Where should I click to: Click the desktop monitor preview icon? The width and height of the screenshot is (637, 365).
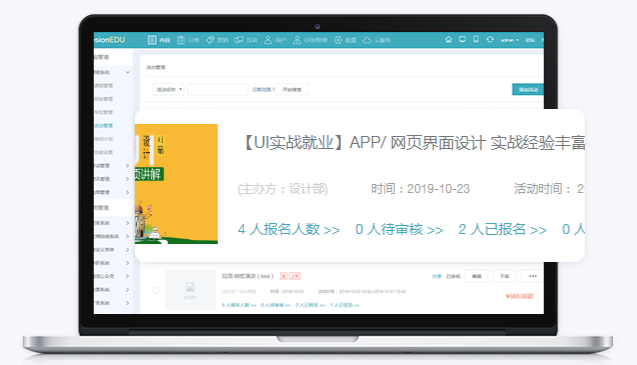tap(462, 39)
